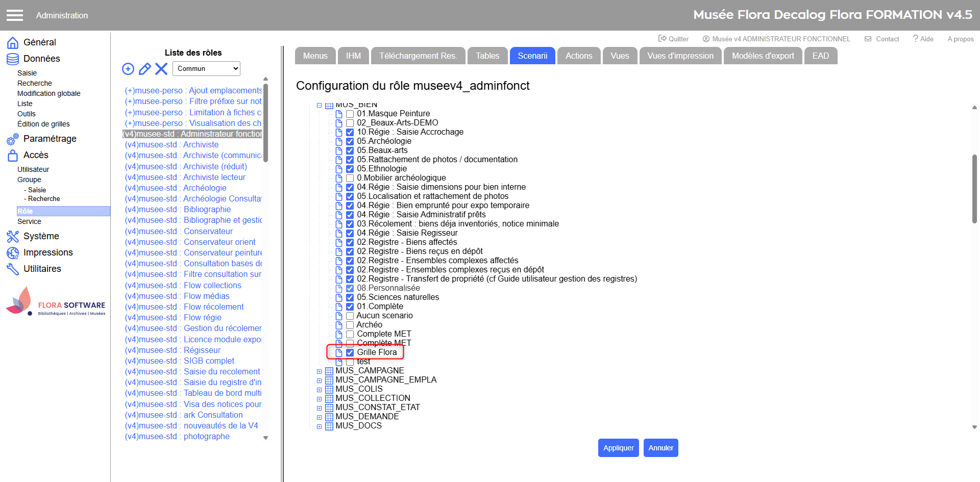Switch to the Vues d'impression tab
The width and height of the screenshot is (980, 482).
click(680, 56)
